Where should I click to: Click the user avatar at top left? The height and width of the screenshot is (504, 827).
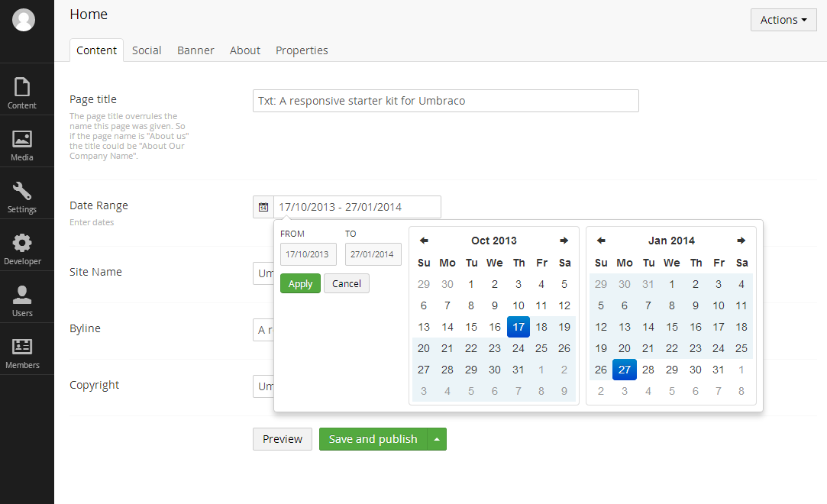(x=24, y=21)
